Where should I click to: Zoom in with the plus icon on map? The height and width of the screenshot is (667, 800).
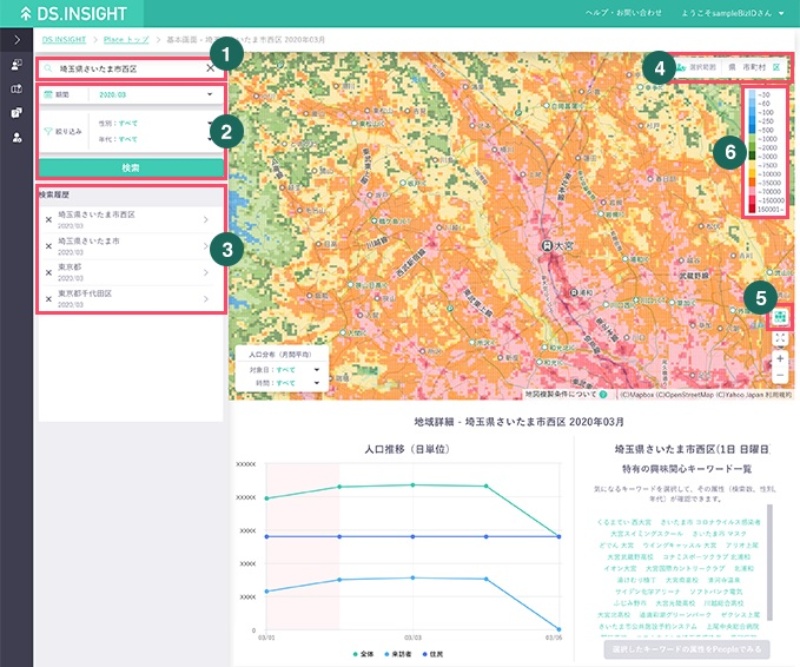pos(780,358)
